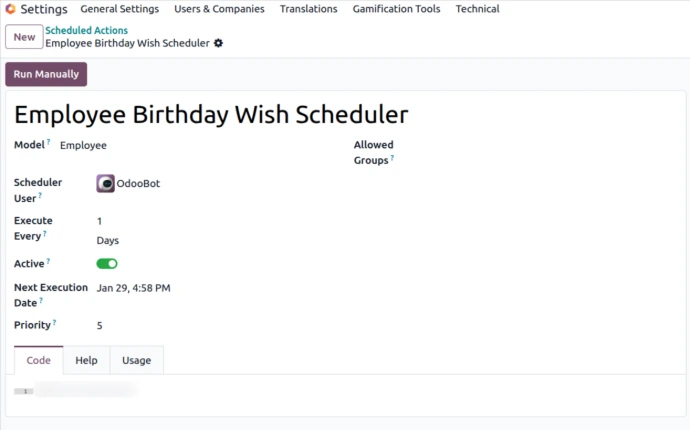Click the help icon beside Allowed Groups
The height and width of the screenshot is (430, 690).
pos(392,158)
